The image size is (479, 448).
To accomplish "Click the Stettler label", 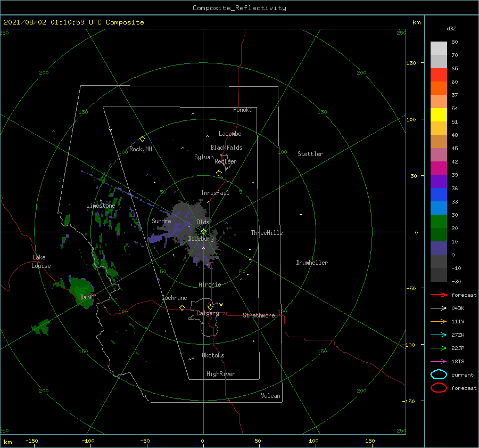I will click(310, 154).
